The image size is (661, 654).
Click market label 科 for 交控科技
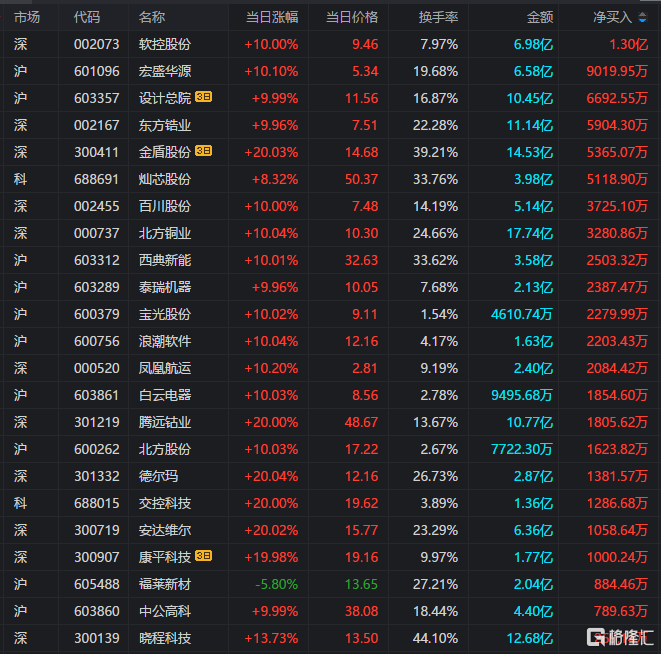click(20, 503)
